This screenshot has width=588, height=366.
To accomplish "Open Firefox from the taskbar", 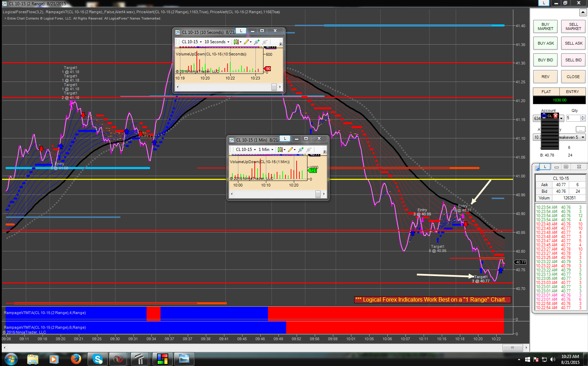I will [76, 359].
